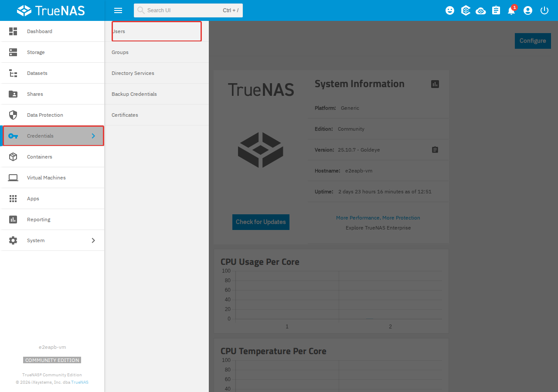Click the Check for Updates button
Viewport: 558px width, 392px height.
pyautogui.click(x=261, y=222)
